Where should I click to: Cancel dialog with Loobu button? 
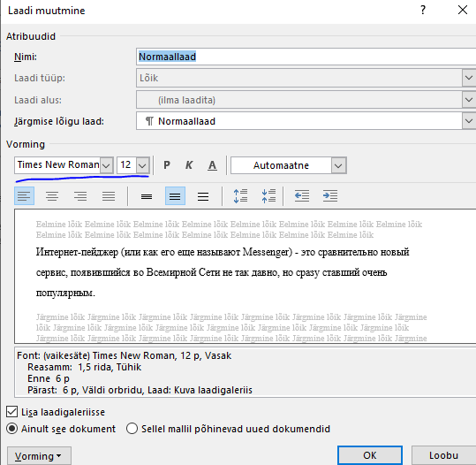coord(443,455)
